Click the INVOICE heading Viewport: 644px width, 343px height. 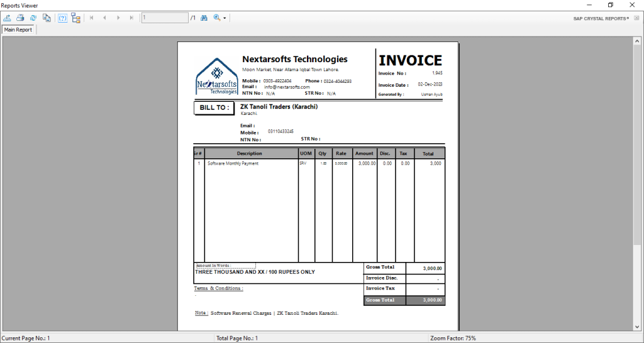click(x=410, y=60)
